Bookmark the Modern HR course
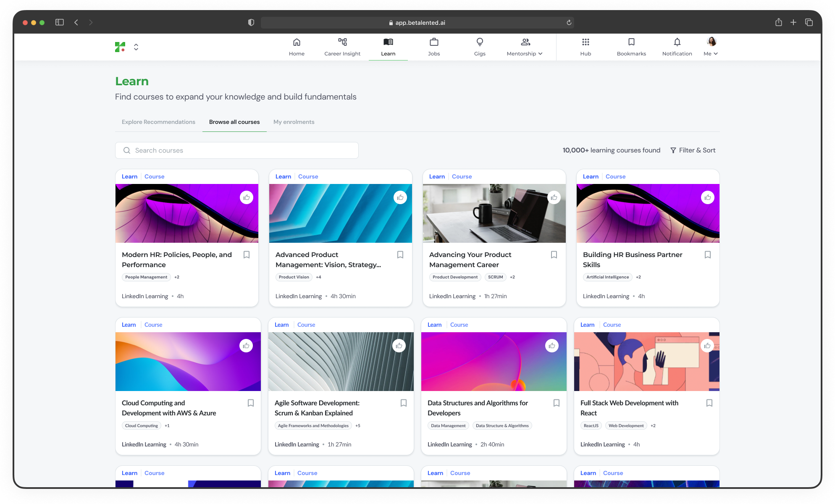This screenshot has width=835, height=504. pos(247,255)
